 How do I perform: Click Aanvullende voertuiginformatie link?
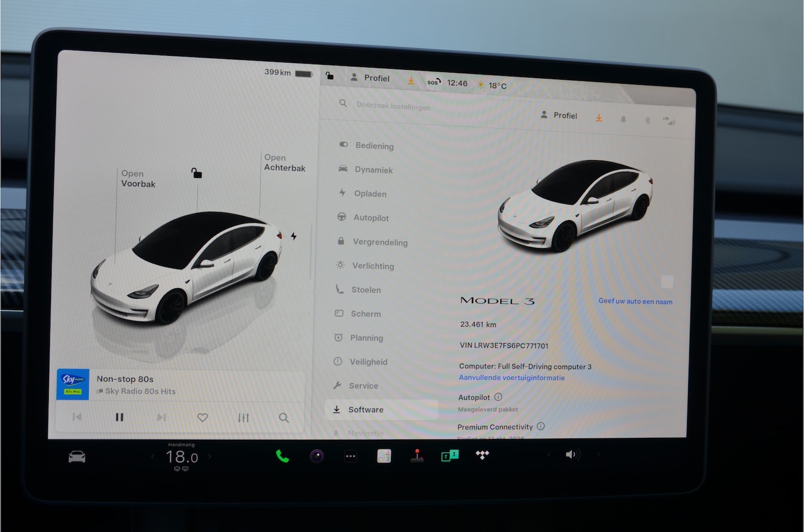(511, 378)
